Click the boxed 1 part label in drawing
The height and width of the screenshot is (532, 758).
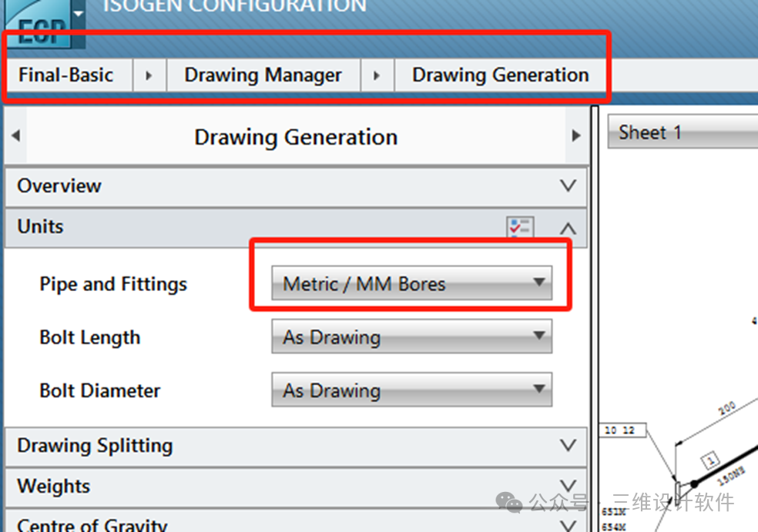710,459
